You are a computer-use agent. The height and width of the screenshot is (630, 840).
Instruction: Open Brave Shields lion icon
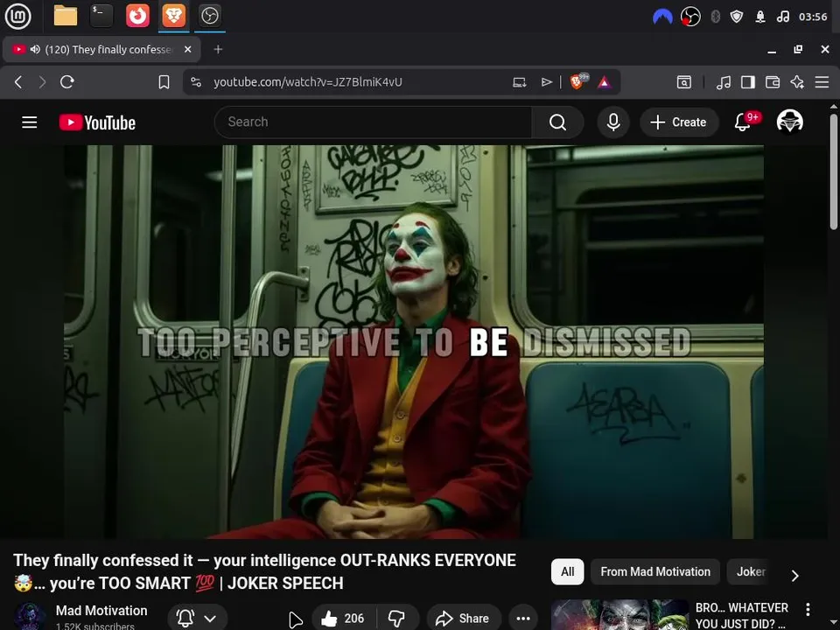[x=578, y=81]
